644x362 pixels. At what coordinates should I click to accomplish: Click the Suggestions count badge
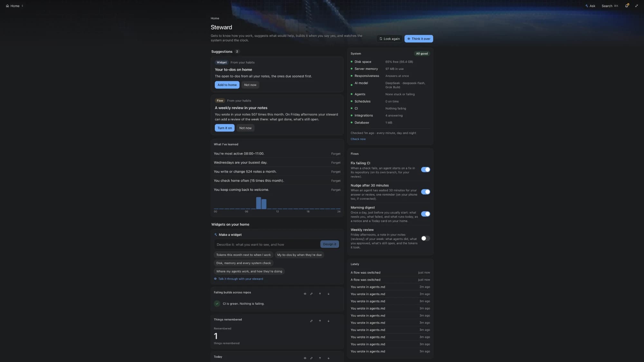[x=237, y=51]
